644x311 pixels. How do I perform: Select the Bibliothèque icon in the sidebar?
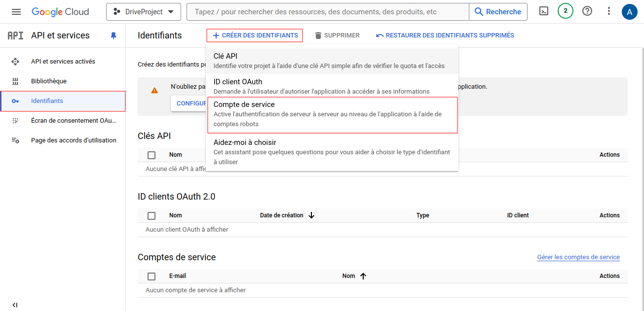coord(16,81)
